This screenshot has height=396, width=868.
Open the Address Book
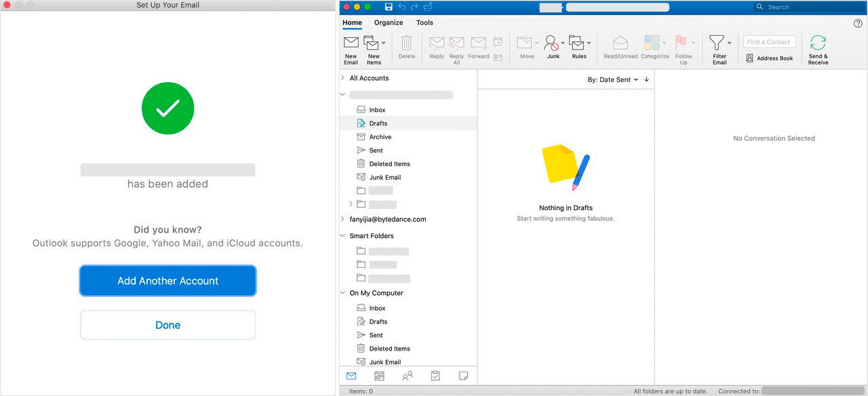(x=770, y=58)
